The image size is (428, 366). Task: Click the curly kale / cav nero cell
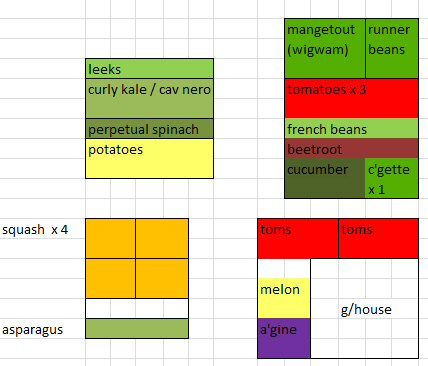(x=149, y=99)
